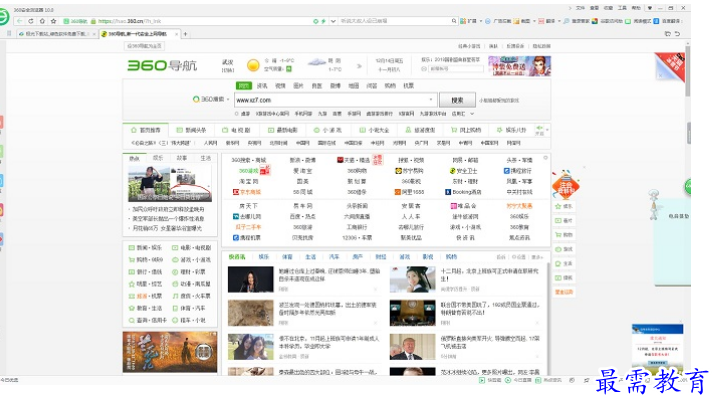Screen dimensions: 717x413
Task: Show more weather with the arrow
Action: pos(359,66)
